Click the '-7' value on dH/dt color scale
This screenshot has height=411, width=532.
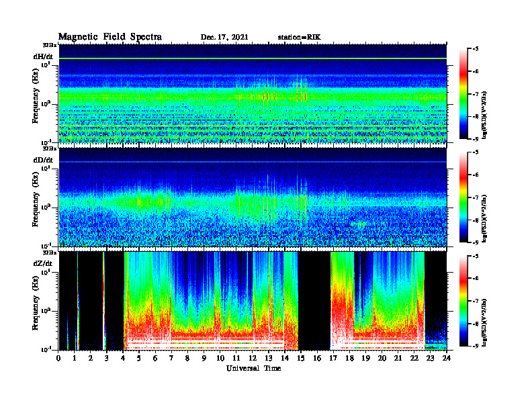476,94
